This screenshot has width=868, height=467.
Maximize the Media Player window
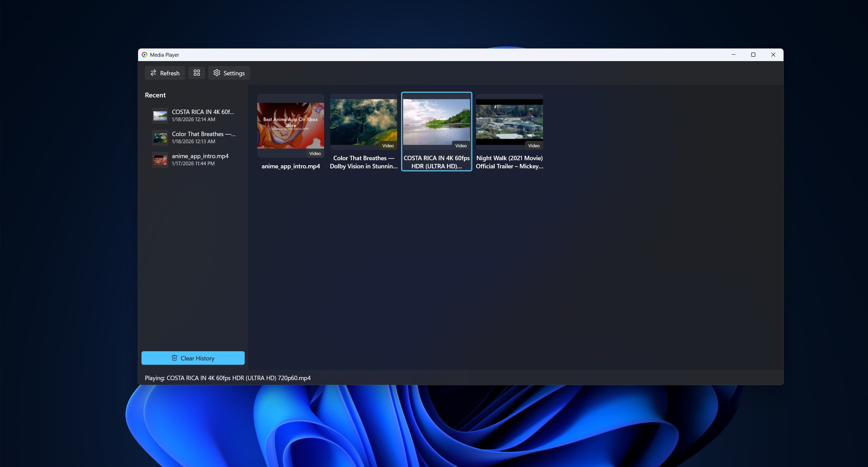coord(753,55)
